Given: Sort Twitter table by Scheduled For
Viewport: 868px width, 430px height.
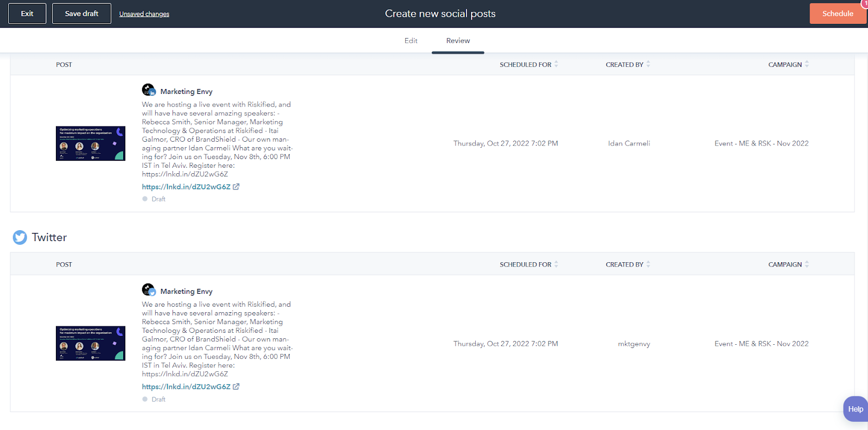Looking at the screenshot, I should [529, 264].
